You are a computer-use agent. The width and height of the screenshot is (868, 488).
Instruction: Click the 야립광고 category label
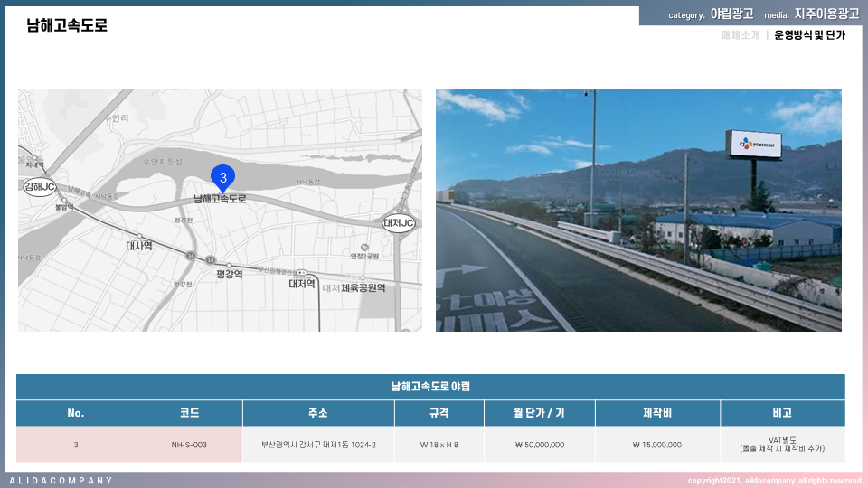731,14
